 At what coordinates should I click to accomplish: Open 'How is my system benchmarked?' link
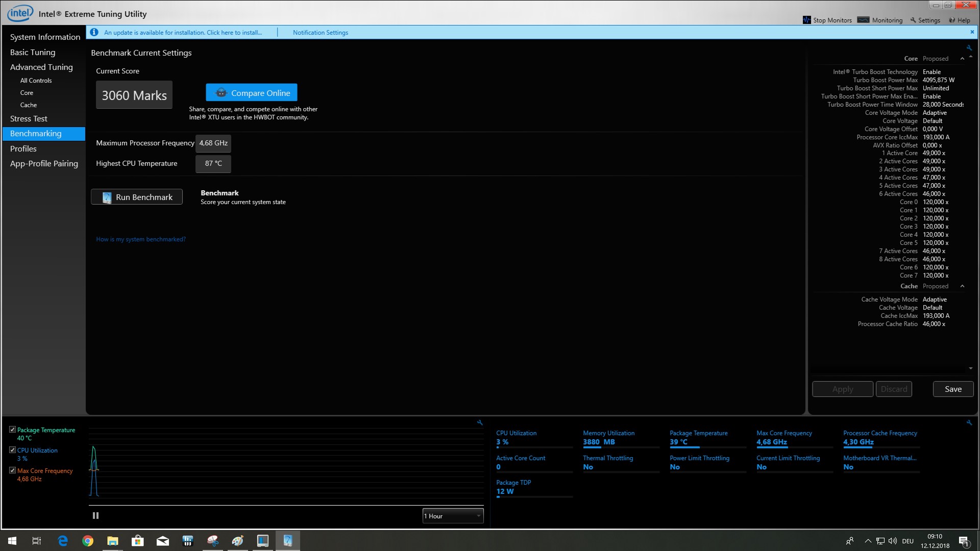click(x=141, y=239)
